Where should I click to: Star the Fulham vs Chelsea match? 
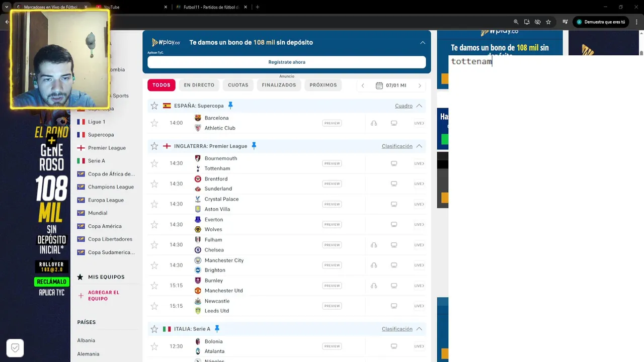pos(154,245)
